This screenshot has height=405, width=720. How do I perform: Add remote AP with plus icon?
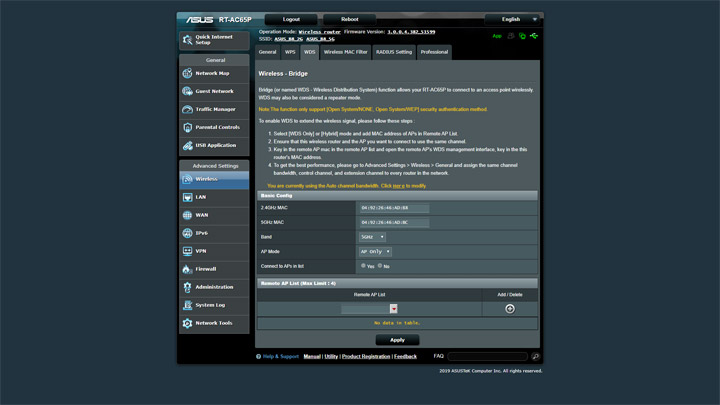pyautogui.click(x=510, y=309)
